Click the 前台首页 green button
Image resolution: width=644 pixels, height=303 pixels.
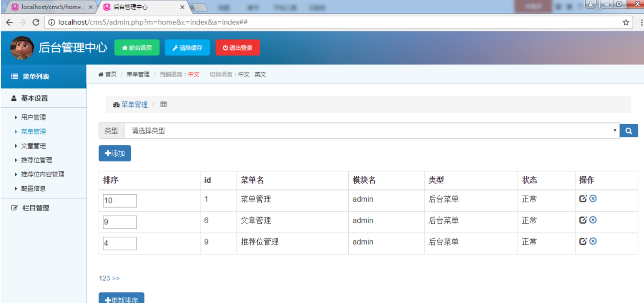pos(137,48)
